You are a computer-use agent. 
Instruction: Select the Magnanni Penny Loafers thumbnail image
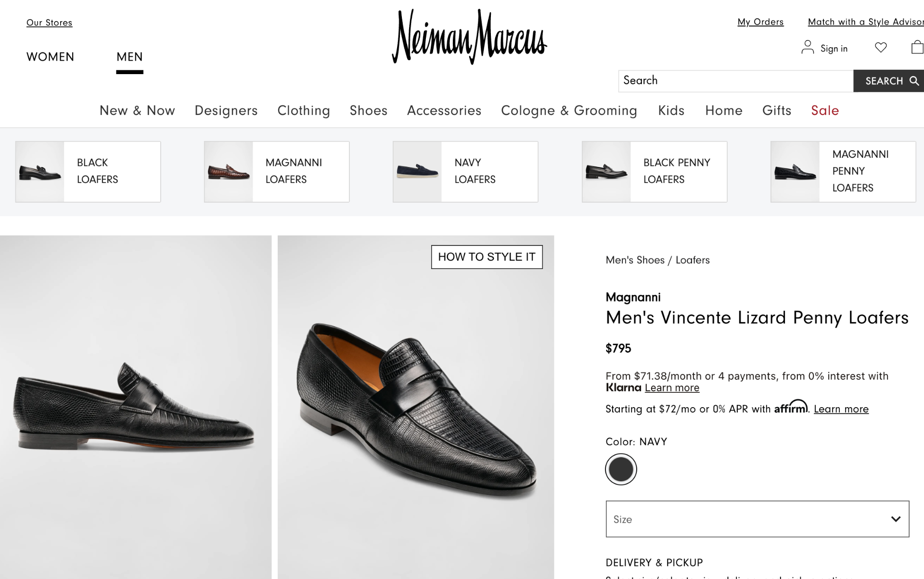coord(794,171)
